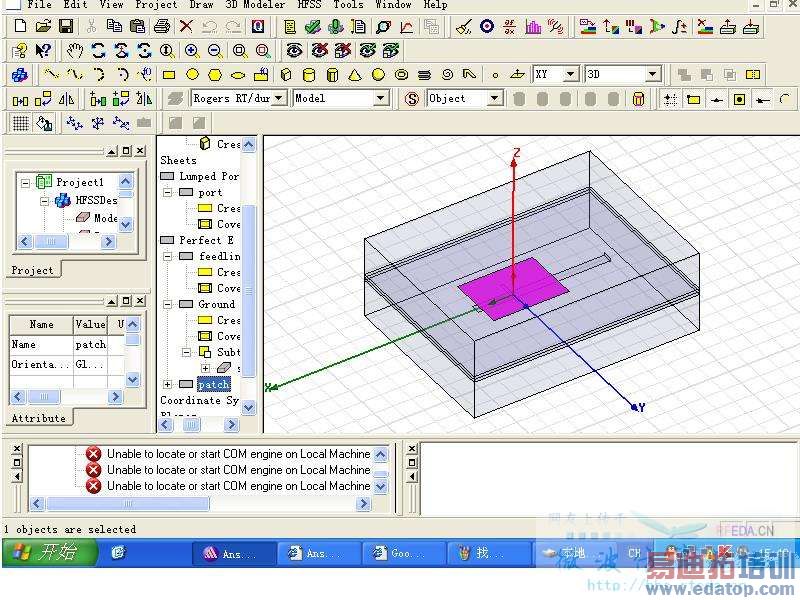The height and width of the screenshot is (600, 800).
Task: Draw a circle with the circle tool
Action: tap(192, 75)
